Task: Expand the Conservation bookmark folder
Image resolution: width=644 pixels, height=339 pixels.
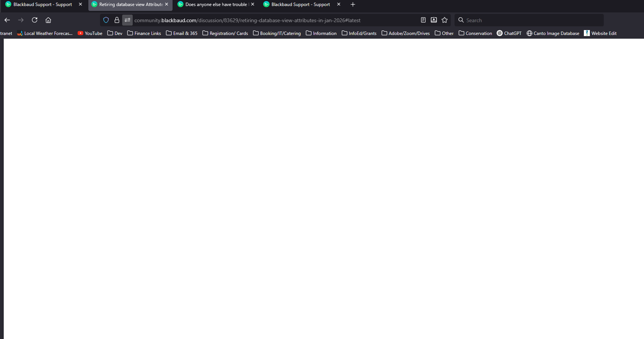Action: 475,33
